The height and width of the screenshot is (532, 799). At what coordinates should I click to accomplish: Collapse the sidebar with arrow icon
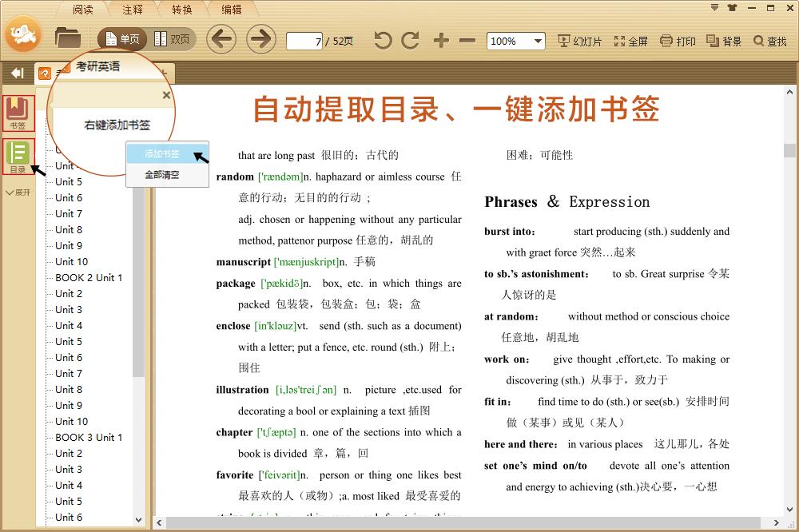pos(18,73)
